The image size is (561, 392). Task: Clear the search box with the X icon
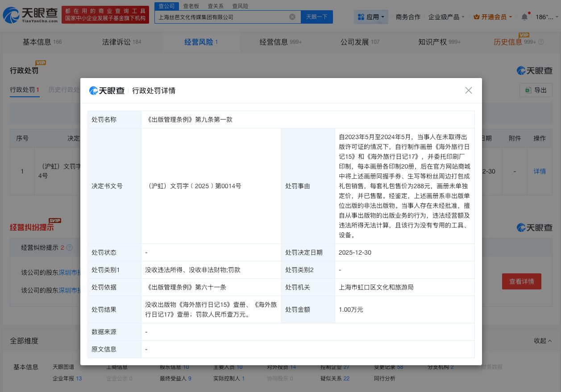(x=292, y=17)
